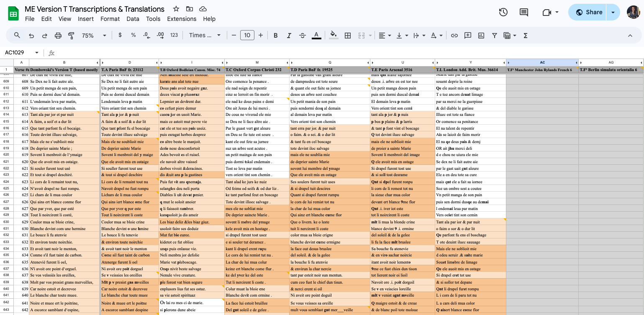This screenshot has width=644, height=315.
Task: Open the Borders tool
Action: coord(347,36)
